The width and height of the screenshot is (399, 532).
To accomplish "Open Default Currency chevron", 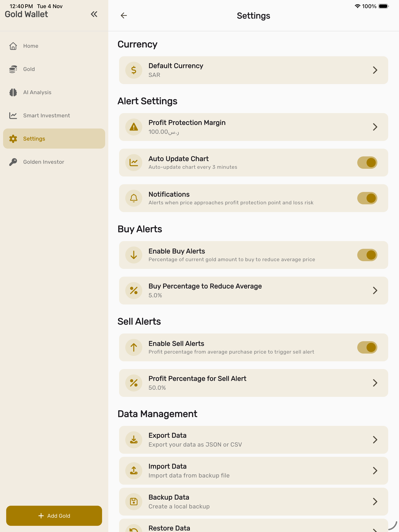I will [x=375, y=70].
